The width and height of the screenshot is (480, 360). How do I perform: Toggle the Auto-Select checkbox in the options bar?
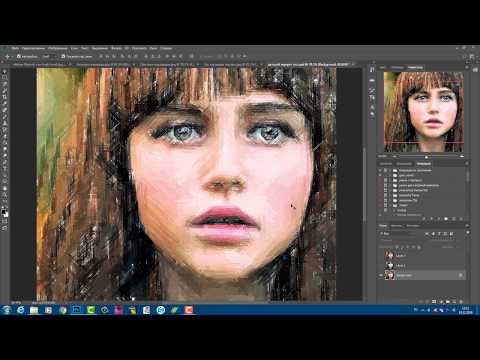19,56
